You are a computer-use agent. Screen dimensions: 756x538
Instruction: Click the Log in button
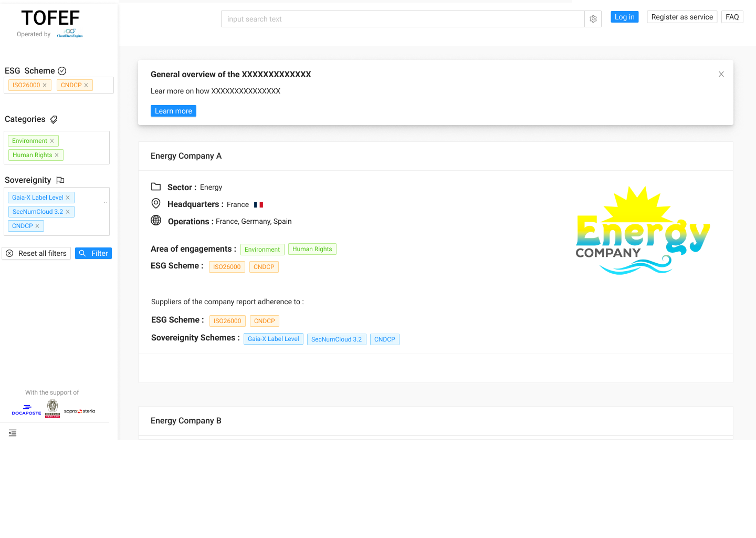tap(624, 17)
